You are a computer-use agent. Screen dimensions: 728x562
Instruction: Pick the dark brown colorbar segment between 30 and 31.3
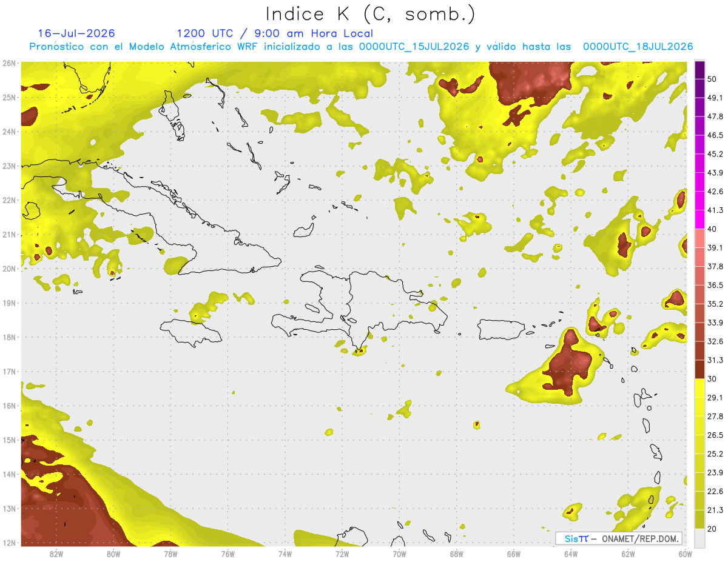pyautogui.click(x=699, y=370)
